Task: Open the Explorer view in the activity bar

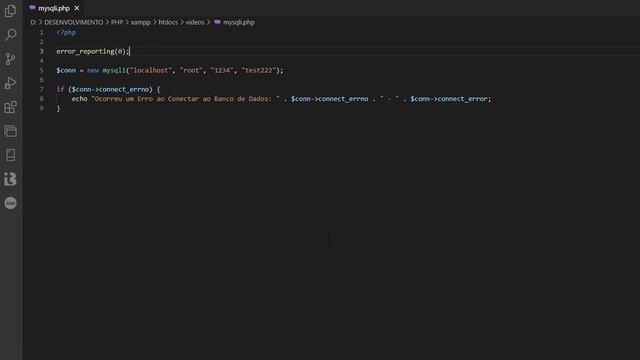Action: pyautogui.click(x=11, y=11)
